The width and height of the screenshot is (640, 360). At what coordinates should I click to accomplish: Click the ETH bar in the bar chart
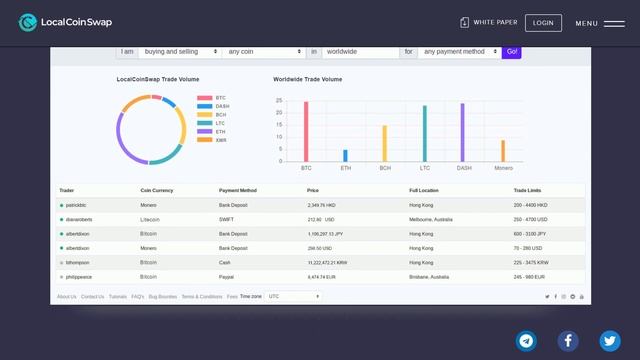(345, 156)
